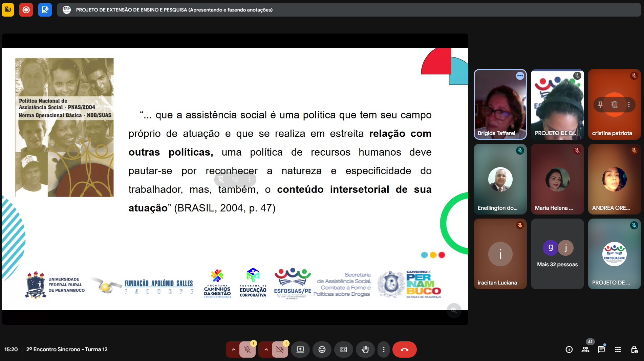Turn on the camera in the call toolbar
Image resolution: width=644 pixels, height=361 pixels.
point(280,349)
